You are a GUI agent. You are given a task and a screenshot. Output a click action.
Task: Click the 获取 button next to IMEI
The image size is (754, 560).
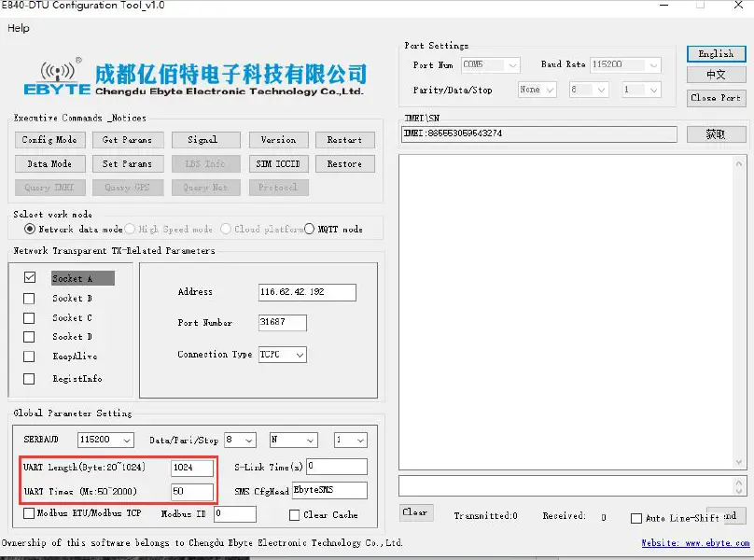tap(716, 134)
